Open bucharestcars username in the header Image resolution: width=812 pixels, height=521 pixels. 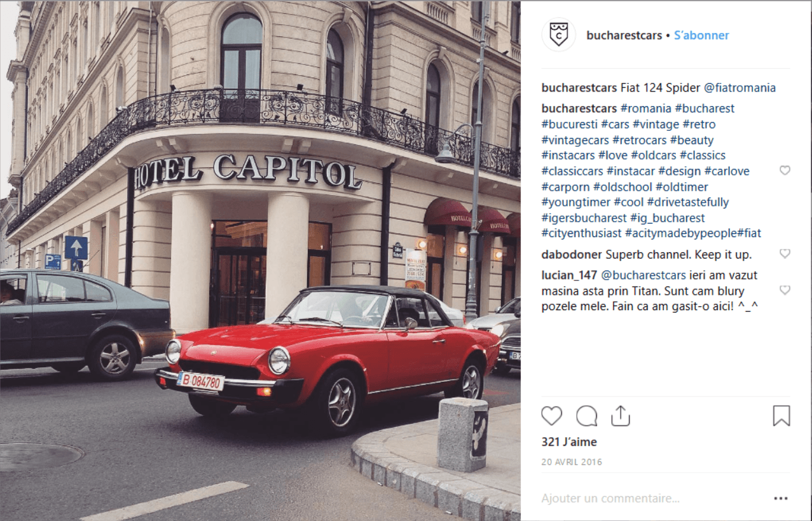click(x=624, y=36)
